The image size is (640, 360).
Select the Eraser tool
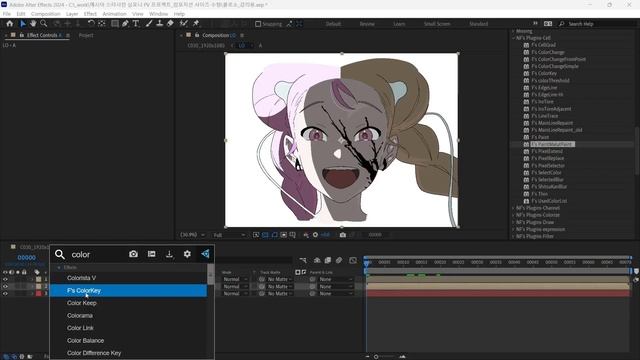tap(170, 24)
